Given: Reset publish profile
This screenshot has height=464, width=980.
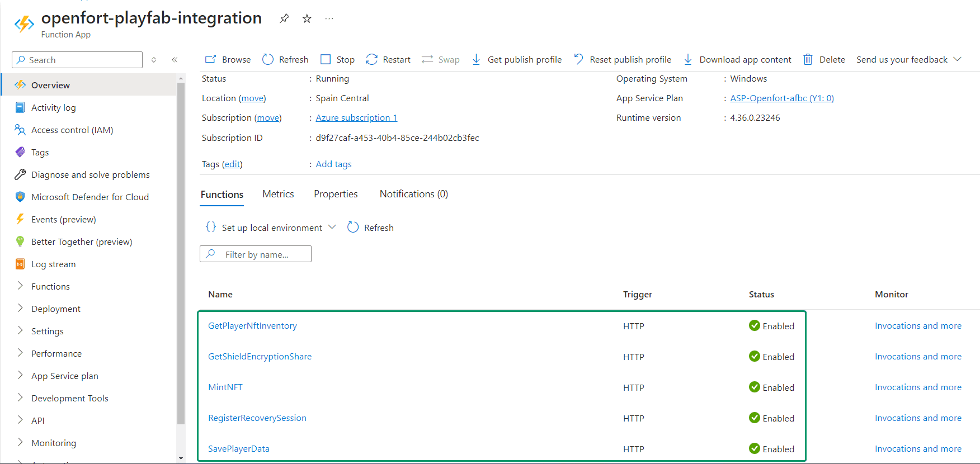Looking at the screenshot, I should click(623, 59).
